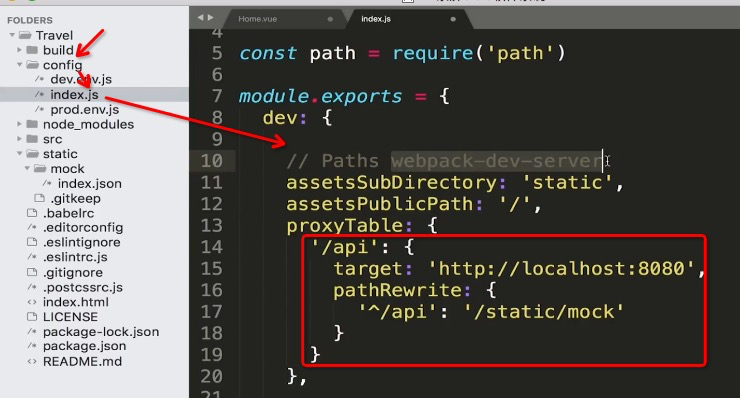Image resolution: width=740 pixels, height=398 pixels.
Task: Open prod.env.js in the sidebar
Action: (84, 110)
